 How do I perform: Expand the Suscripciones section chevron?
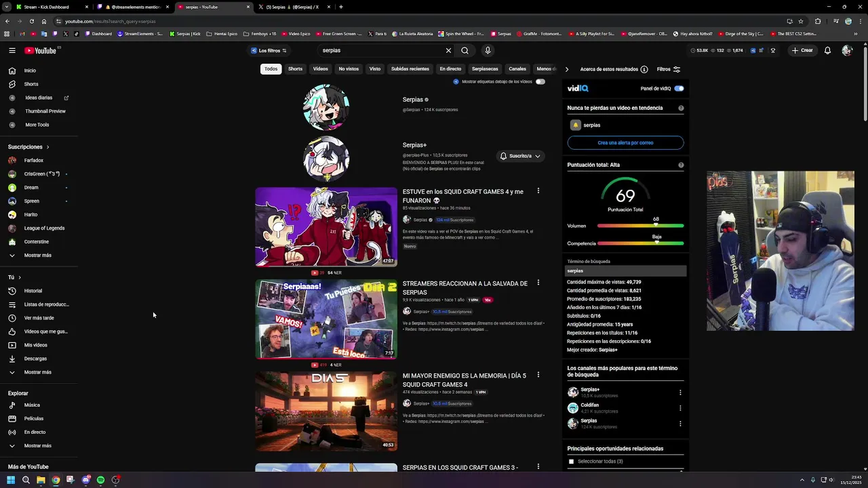[47, 147]
